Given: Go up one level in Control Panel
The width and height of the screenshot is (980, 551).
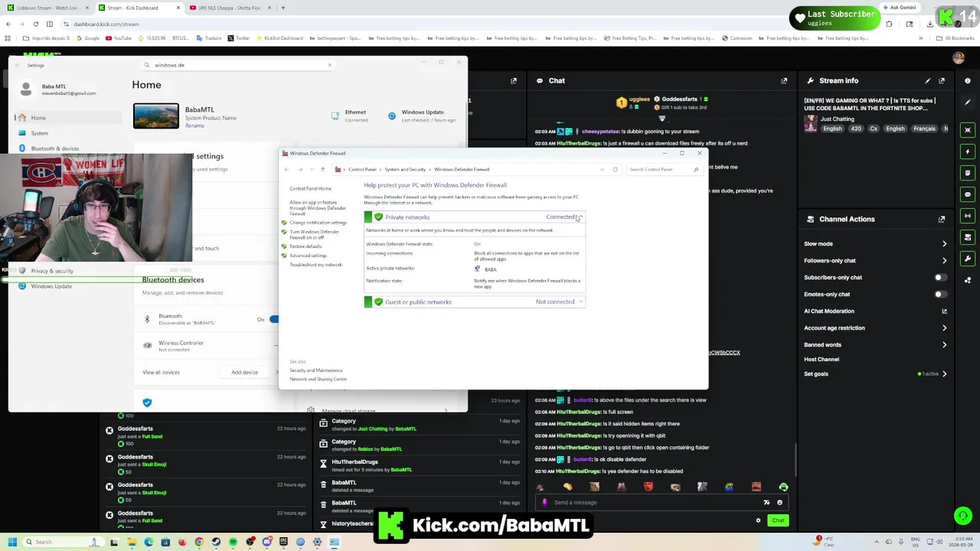Looking at the screenshot, I should click(x=322, y=169).
